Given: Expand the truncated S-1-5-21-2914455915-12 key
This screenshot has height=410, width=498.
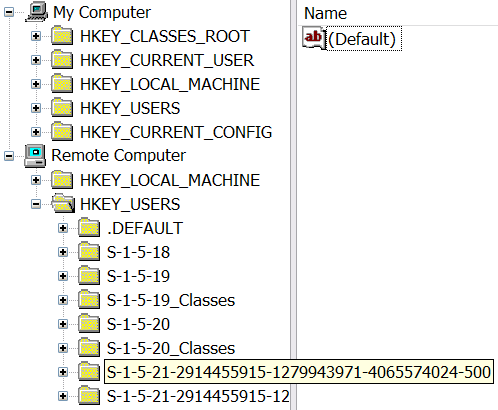Looking at the screenshot, I should (x=63, y=396).
